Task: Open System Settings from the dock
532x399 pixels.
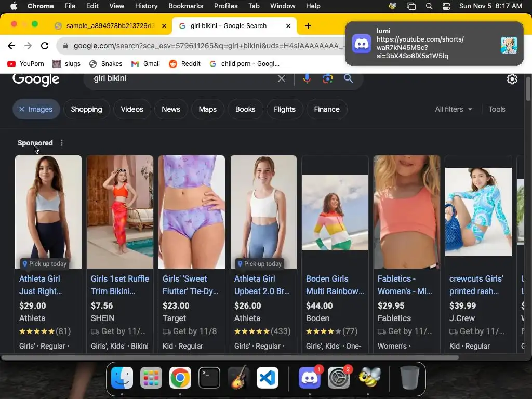Action: pos(339,378)
